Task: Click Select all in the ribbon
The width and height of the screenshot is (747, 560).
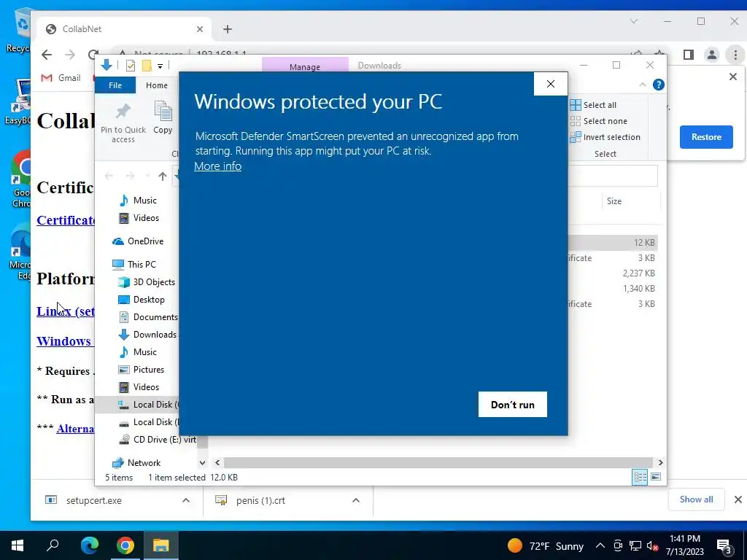Action: pos(594,105)
